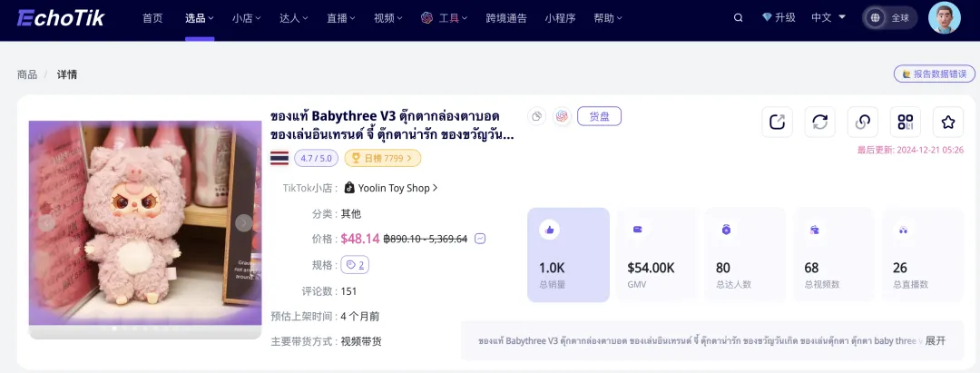The image size is (980, 373).
Task: Show the next product image arrow
Action: [x=244, y=223]
